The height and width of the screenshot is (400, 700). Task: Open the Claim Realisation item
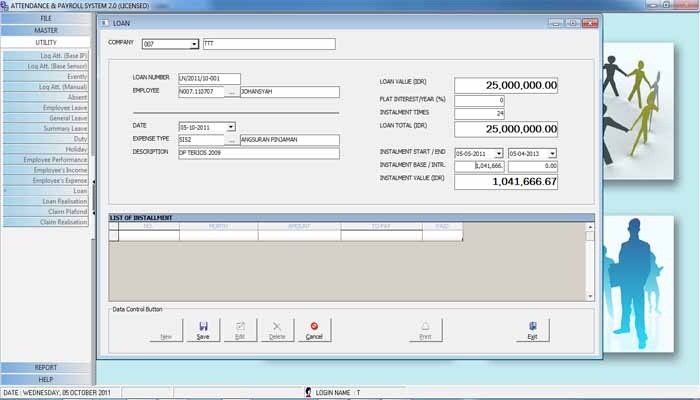point(46,222)
